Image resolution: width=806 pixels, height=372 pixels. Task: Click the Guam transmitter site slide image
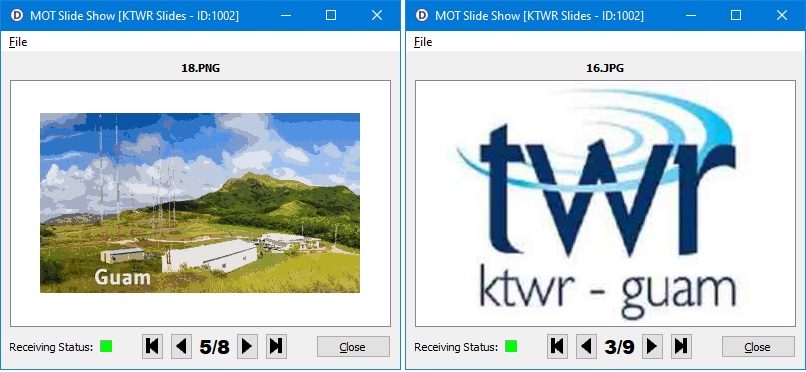[200, 203]
